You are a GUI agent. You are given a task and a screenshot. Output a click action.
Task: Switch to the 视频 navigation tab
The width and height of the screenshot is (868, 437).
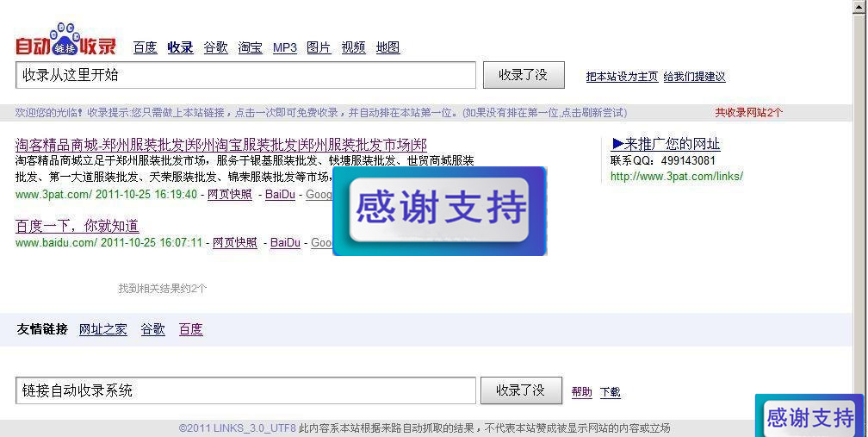click(x=353, y=47)
